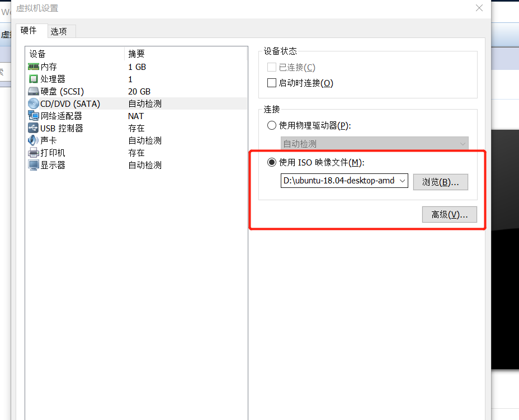
Task: Click 自动检测 summary in 显示器 row
Action: pos(145,165)
